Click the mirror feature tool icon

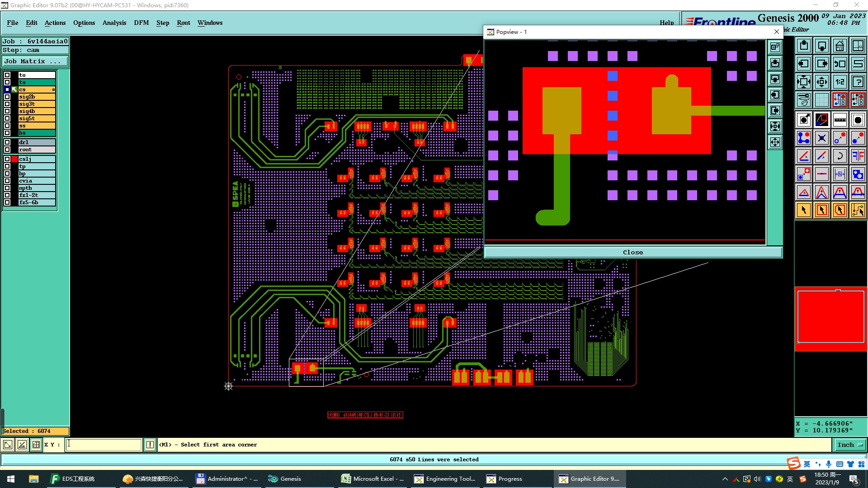point(858,156)
